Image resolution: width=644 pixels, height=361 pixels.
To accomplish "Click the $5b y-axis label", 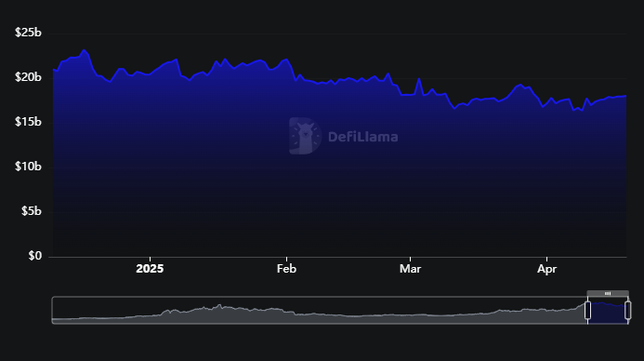I will click(32, 211).
